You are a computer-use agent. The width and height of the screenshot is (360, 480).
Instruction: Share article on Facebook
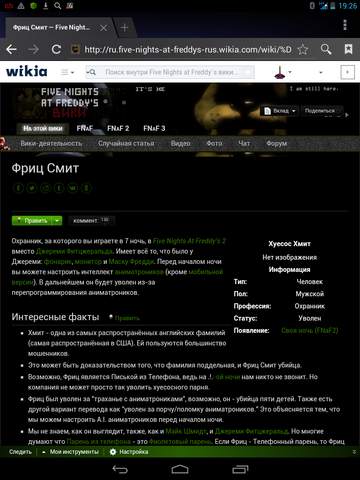(18, 188)
